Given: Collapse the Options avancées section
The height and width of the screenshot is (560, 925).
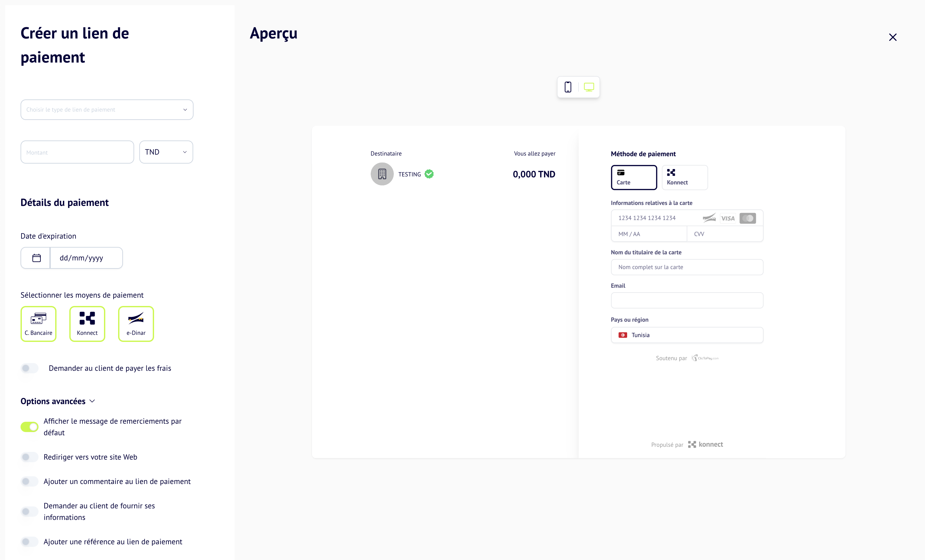Looking at the screenshot, I should click(92, 401).
